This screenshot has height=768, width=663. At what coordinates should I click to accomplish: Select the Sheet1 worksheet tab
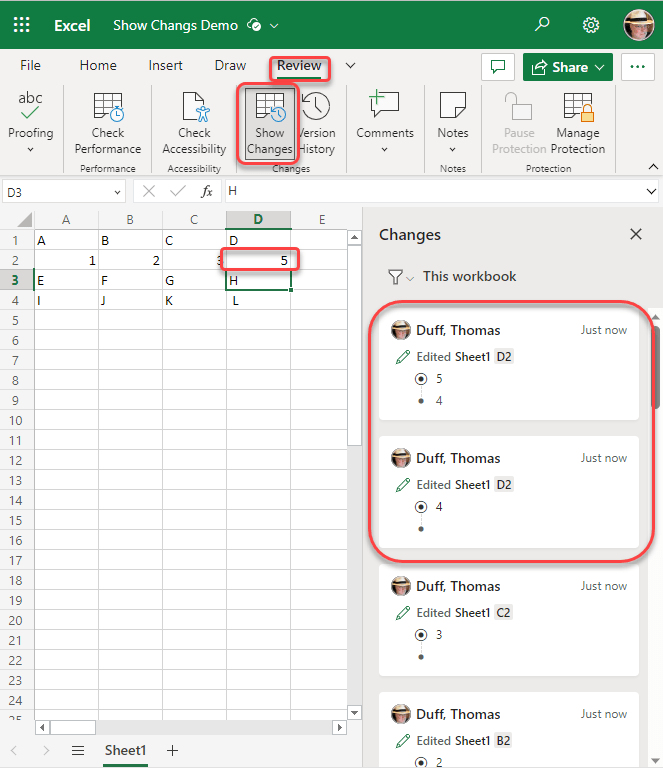[126, 750]
